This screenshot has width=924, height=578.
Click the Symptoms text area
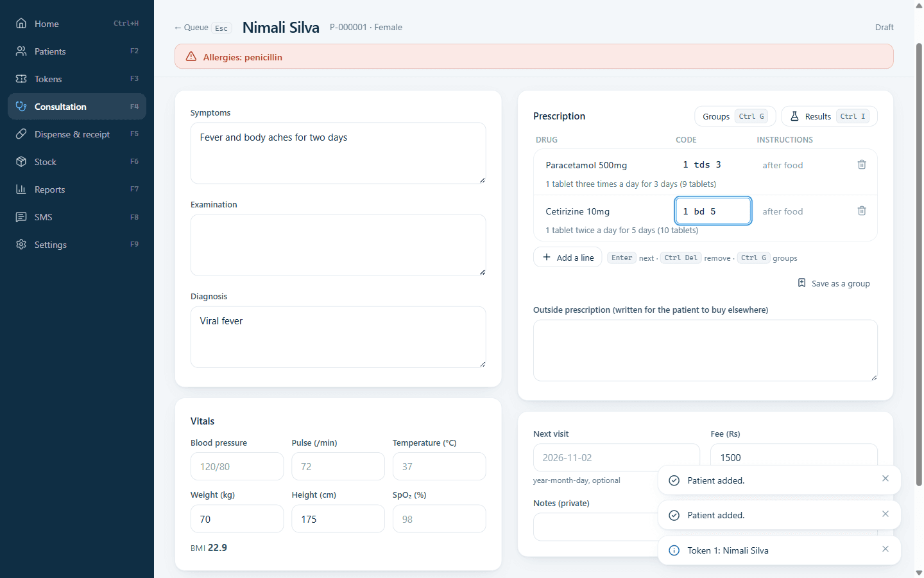338,153
